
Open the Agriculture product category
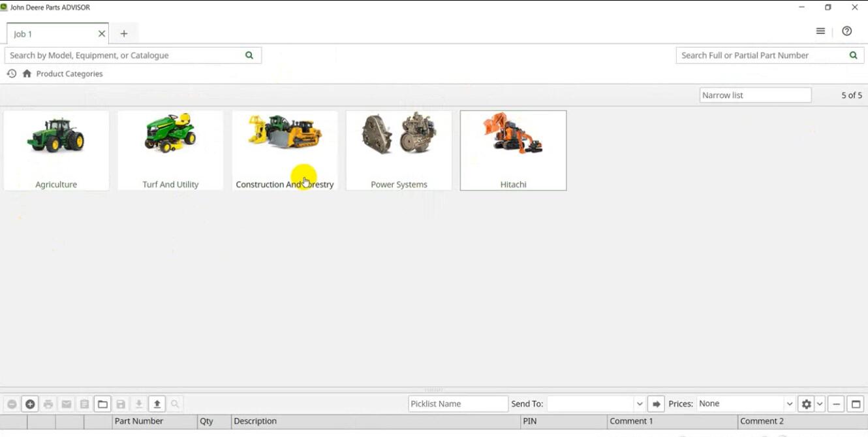(56, 150)
